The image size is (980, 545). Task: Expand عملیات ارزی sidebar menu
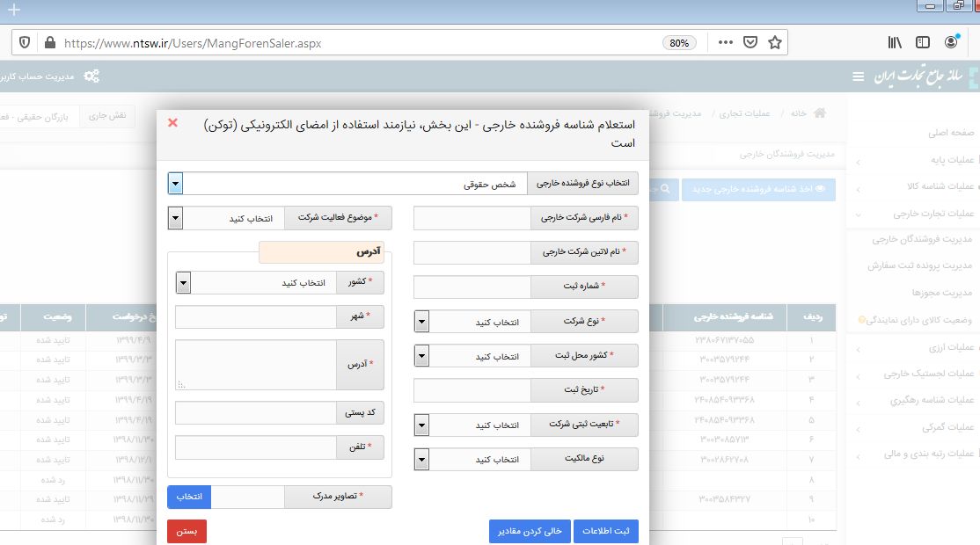tap(951, 347)
